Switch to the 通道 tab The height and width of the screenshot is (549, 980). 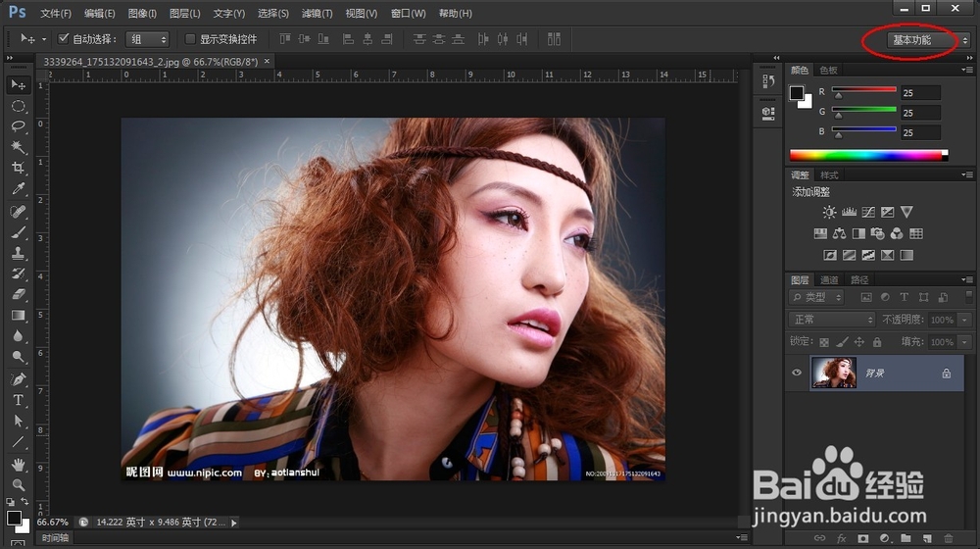829,280
